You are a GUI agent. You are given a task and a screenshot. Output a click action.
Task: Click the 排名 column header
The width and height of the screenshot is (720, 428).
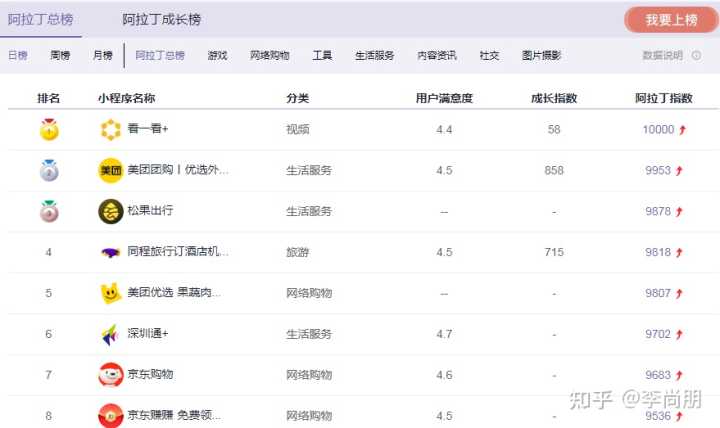pos(49,98)
